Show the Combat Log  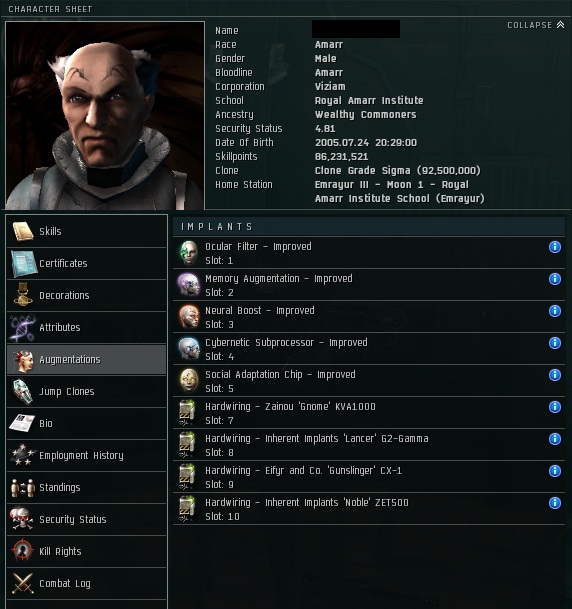click(87, 583)
